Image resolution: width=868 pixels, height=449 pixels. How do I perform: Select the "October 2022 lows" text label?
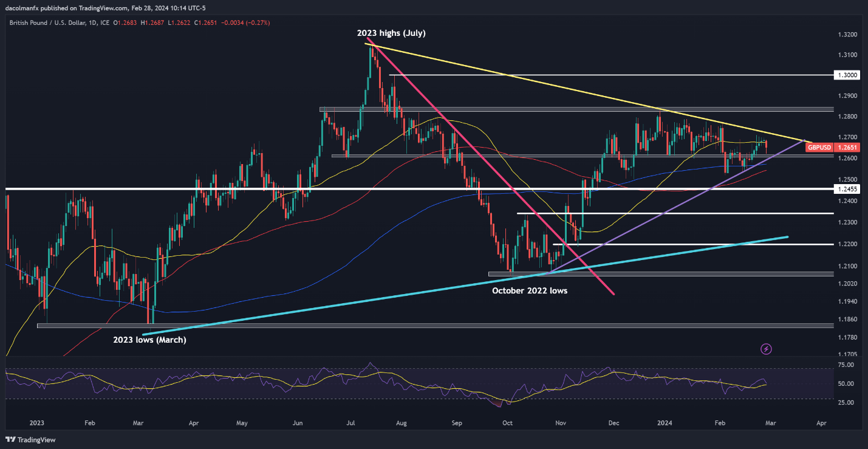click(x=529, y=291)
